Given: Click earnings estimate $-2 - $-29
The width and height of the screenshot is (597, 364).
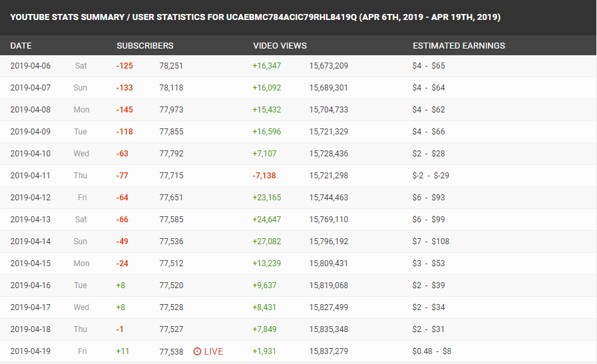Looking at the screenshot, I should (431, 176).
